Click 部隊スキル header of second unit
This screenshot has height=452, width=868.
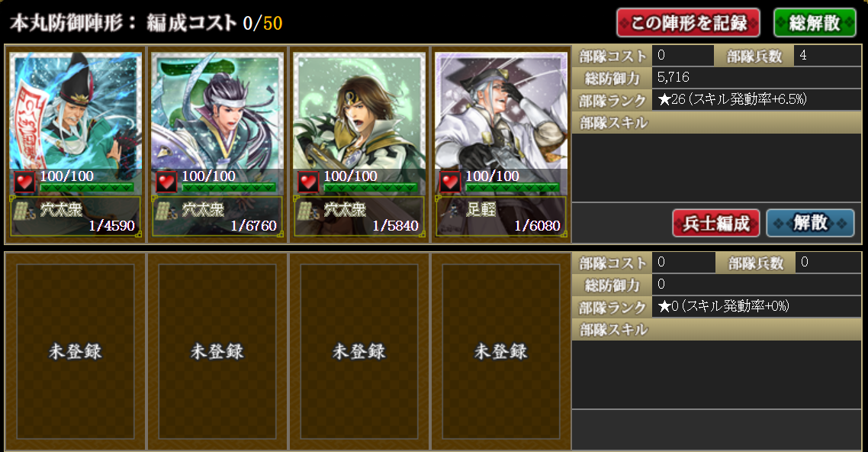(x=716, y=330)
